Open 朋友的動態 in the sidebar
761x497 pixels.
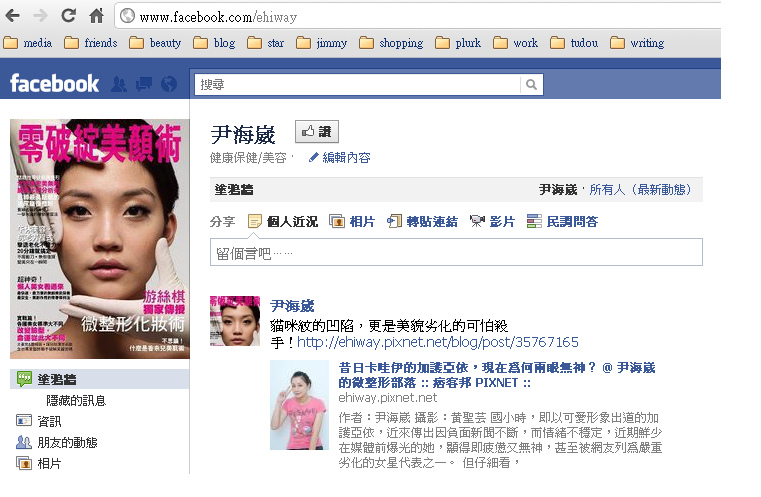57,442
